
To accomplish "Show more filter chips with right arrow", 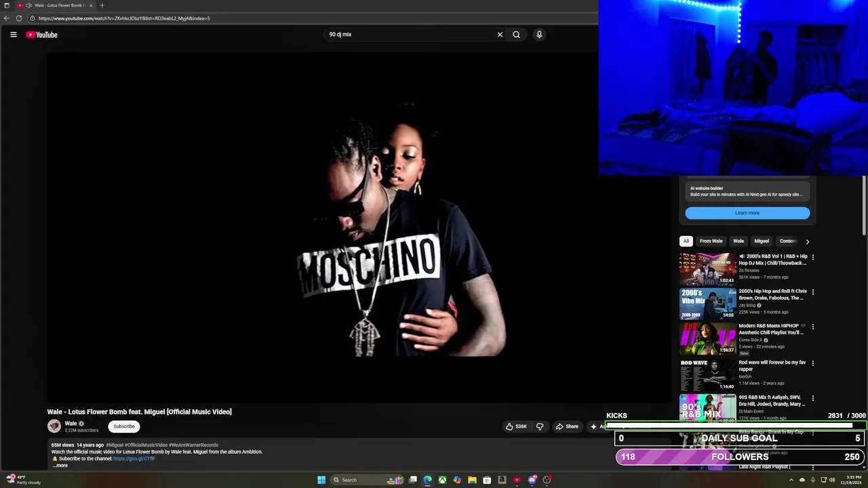I will click(x=807, y=241).
